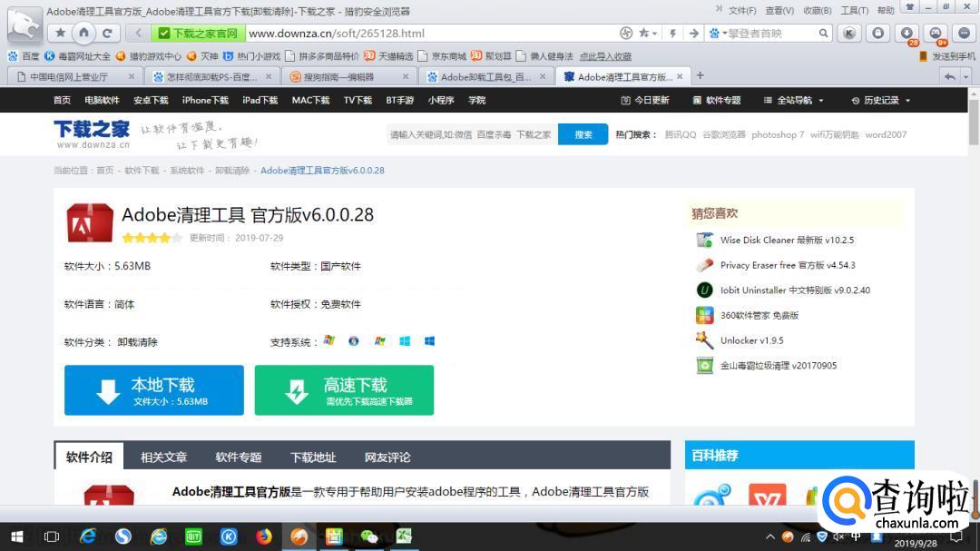Screen dimensions: 980x551
Task: Open search engine selector paw dropdown
Action: [717, 34]
